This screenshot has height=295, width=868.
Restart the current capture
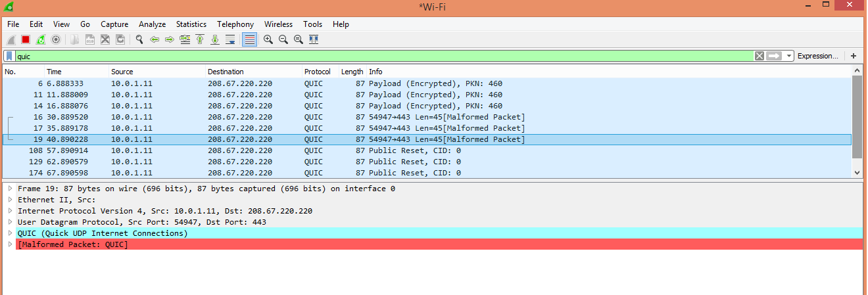[41, 39]
